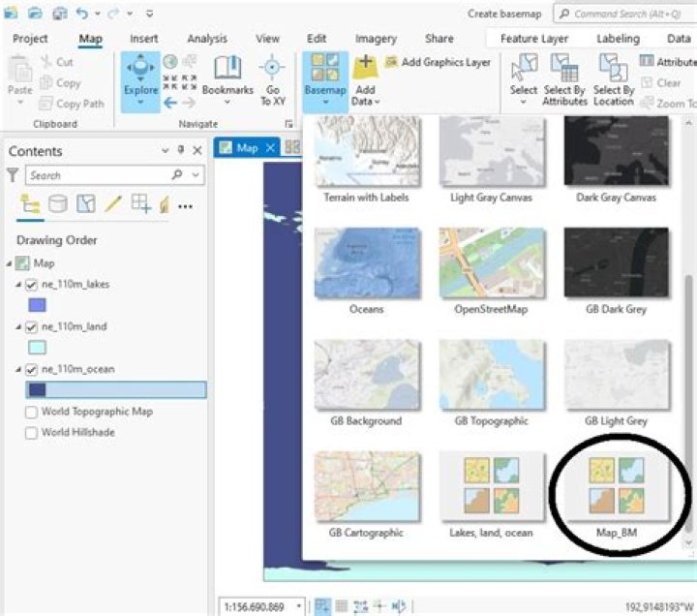The image size is (697, 616).
Task: Switch to the Share ribbon tab
Action: pyautogui.click(x=439, y=39)
